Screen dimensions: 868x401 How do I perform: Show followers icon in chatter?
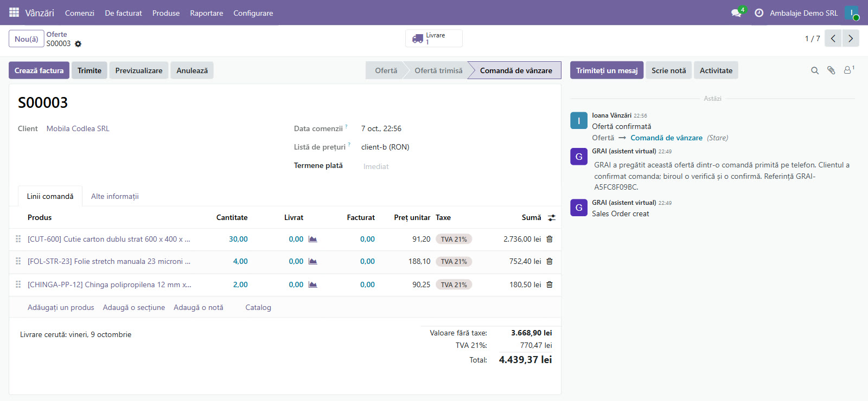(848, 70)
